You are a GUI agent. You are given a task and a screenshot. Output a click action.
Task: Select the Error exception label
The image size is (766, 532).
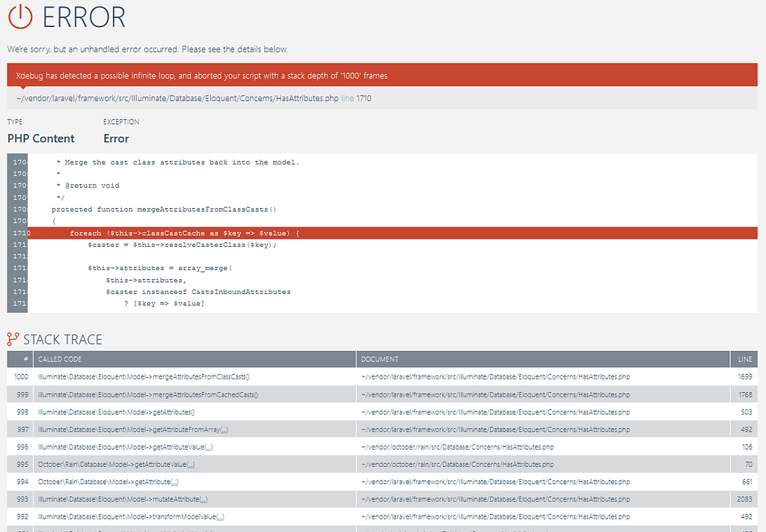116,138
